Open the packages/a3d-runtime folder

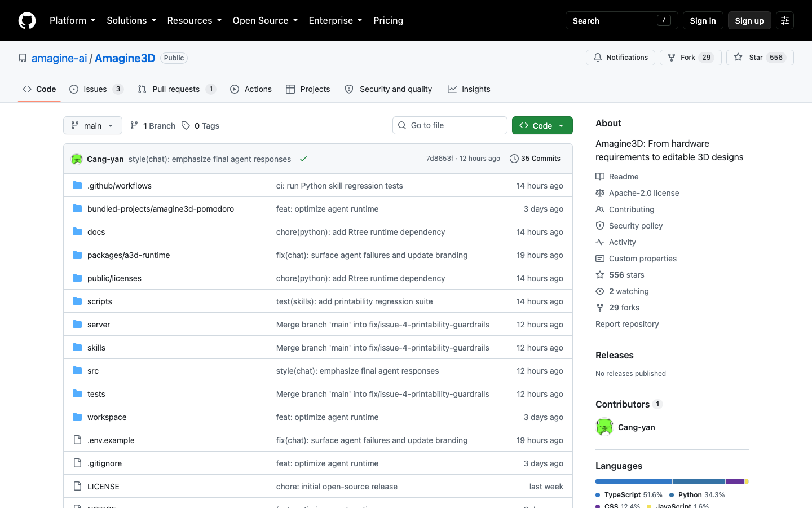click(129, 255)
